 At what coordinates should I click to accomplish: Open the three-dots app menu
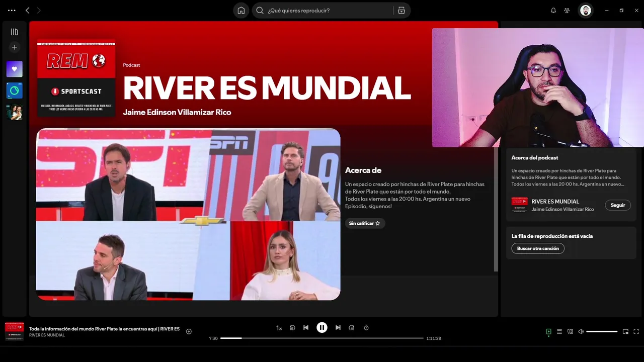pos(12,10)
